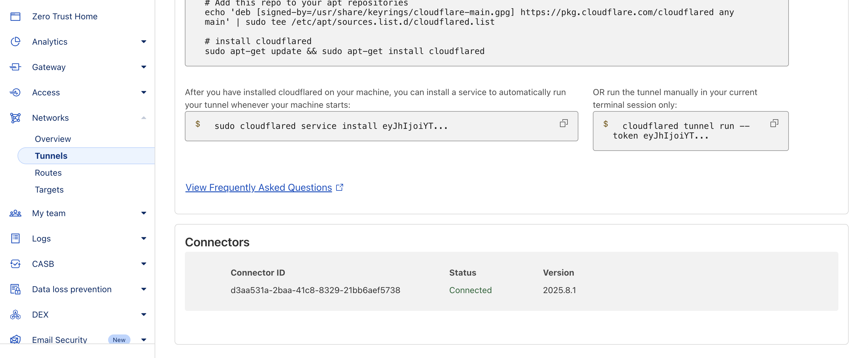Expand the My team dropdown arrow
This screenshot has height=358, width=868.
143,213
